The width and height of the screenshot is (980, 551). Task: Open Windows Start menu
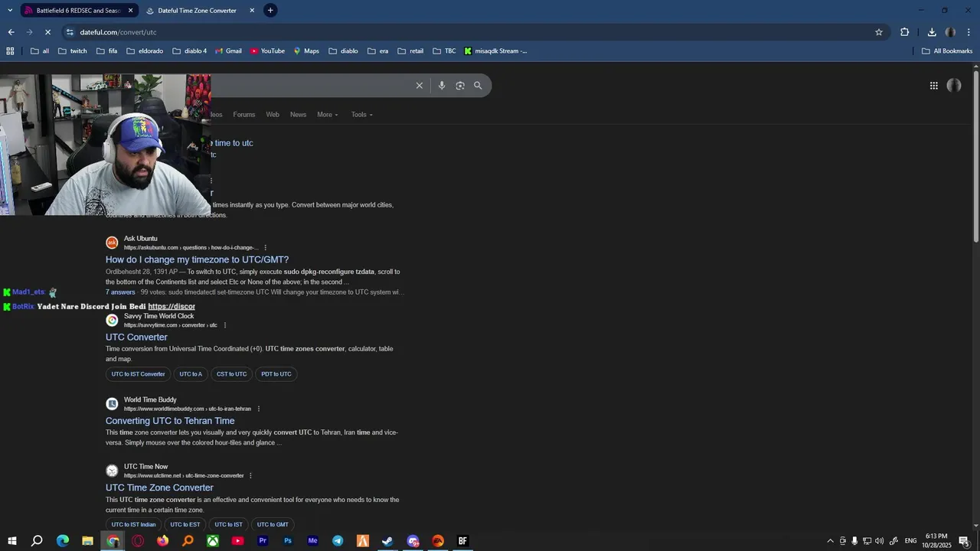click(x=12, y=541)
